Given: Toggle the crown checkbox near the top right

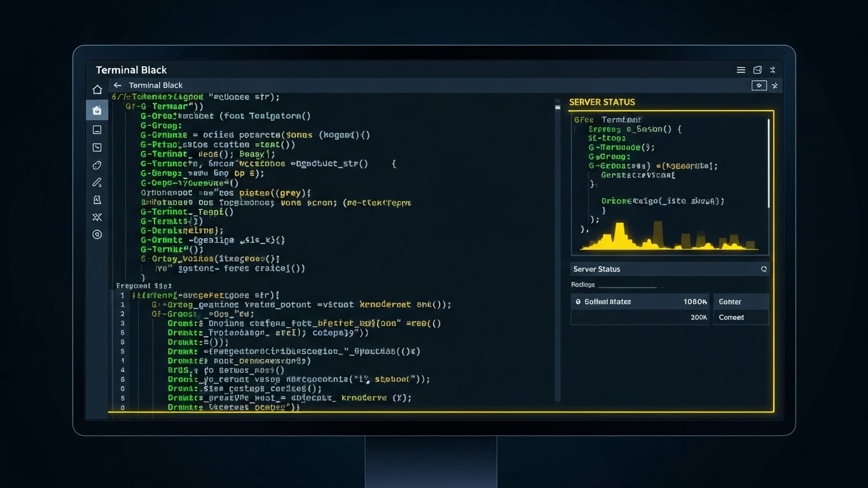Looking at the screenshot, I should pyautogui.click(x=758, y=85).
